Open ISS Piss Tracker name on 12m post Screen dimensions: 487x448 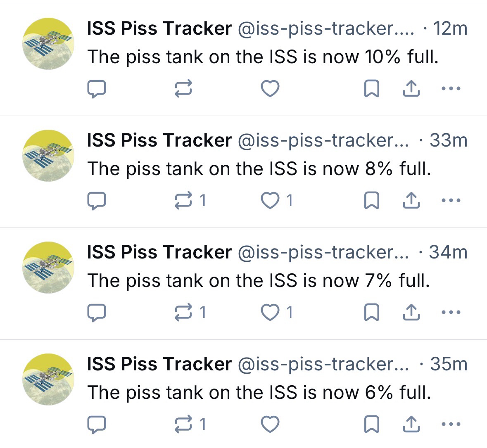(159, 28)
